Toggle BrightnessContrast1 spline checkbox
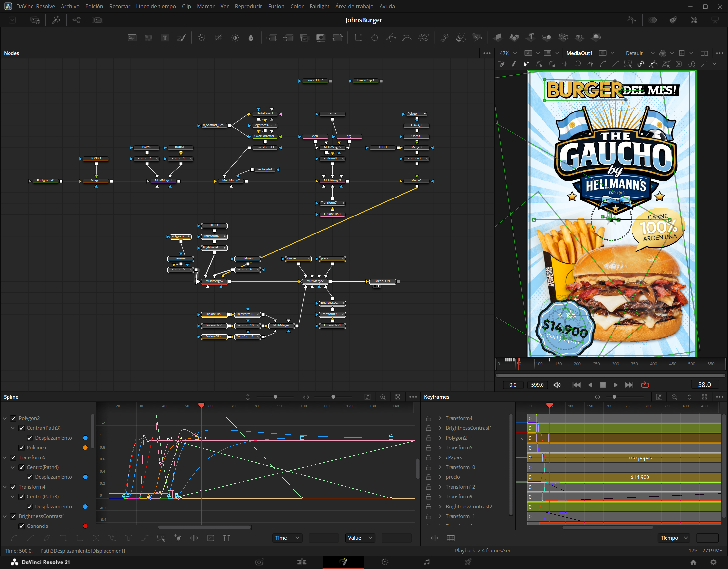Viewport: 728px width, 569px height. point(13,516)
